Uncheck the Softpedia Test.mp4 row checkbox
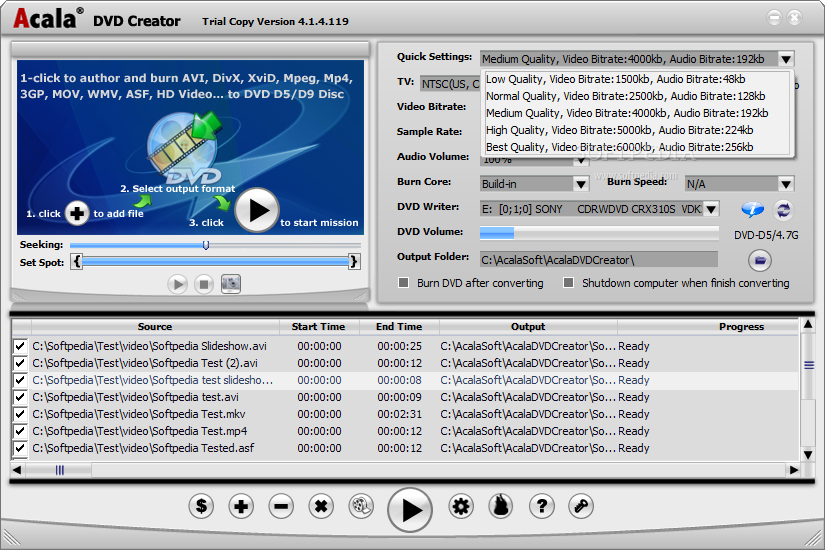825x550 pixels. (20, 431)
